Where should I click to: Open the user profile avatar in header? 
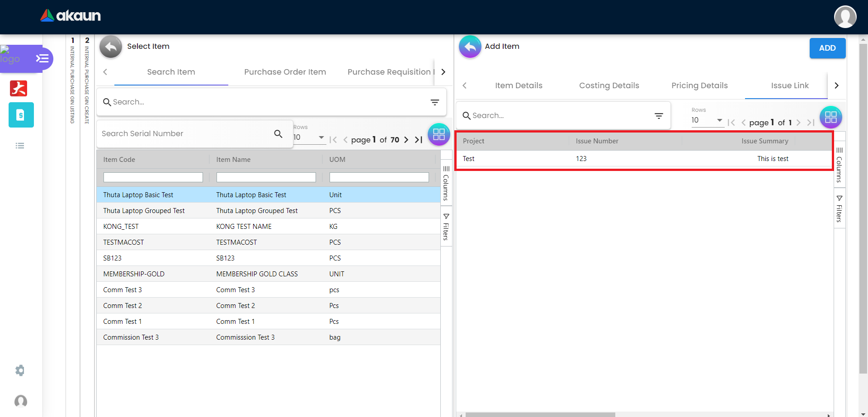[845, 17]
